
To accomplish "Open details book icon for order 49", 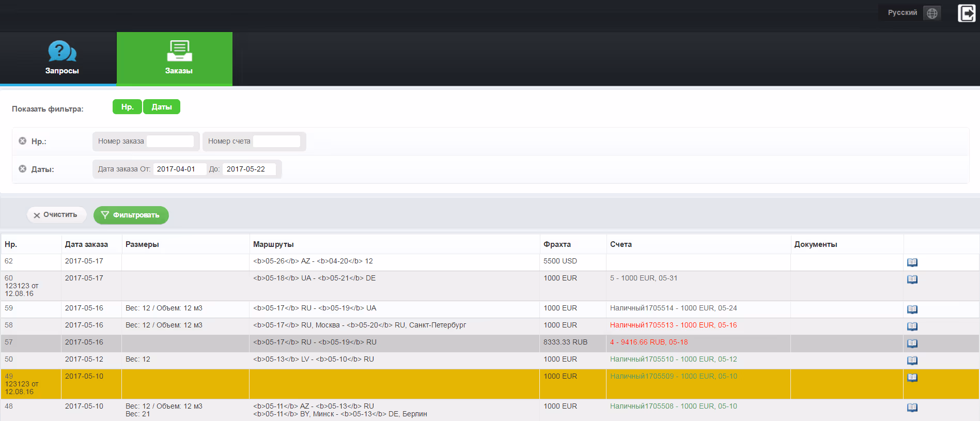I will [912, 378].
